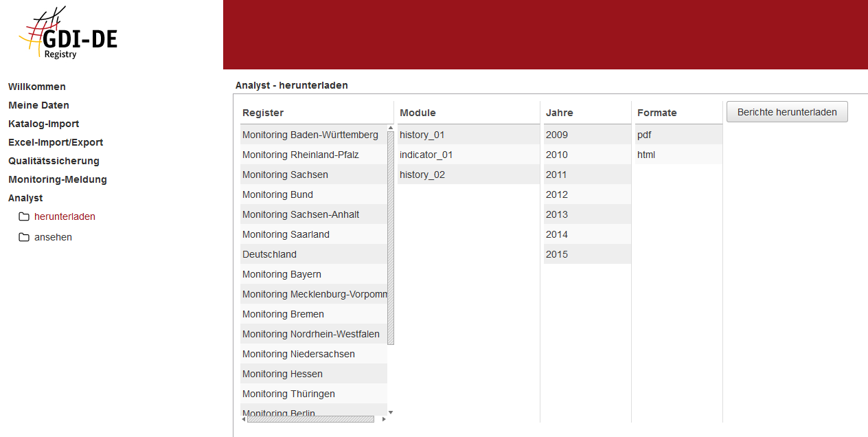Select Deutschland in Register list

[270, 254]
